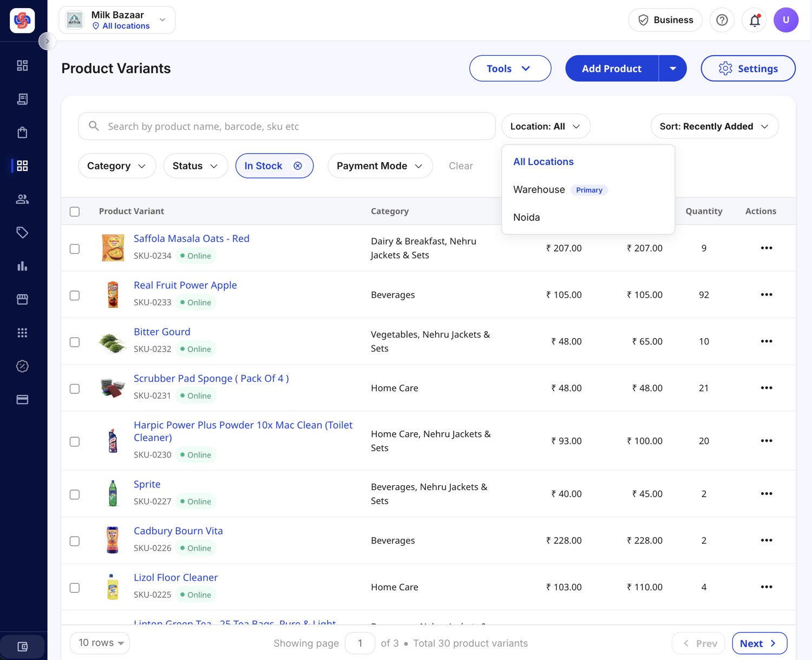Check the Cadbury Bourn Vita row
Viewport: 812px width, 660px height.
(x=75, y=541)
